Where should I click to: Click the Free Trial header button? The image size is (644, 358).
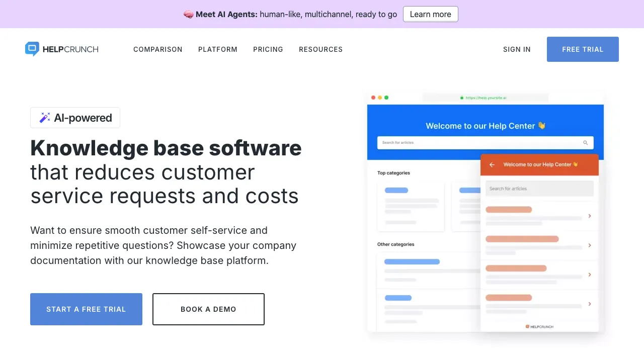point(583,49)
